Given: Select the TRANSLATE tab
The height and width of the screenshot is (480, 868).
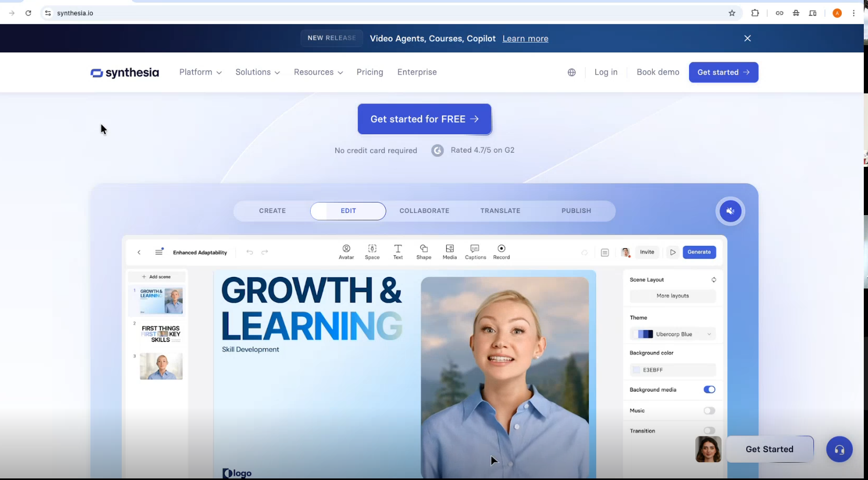Looking at the screenshot, I should click(x=500, y=211).
